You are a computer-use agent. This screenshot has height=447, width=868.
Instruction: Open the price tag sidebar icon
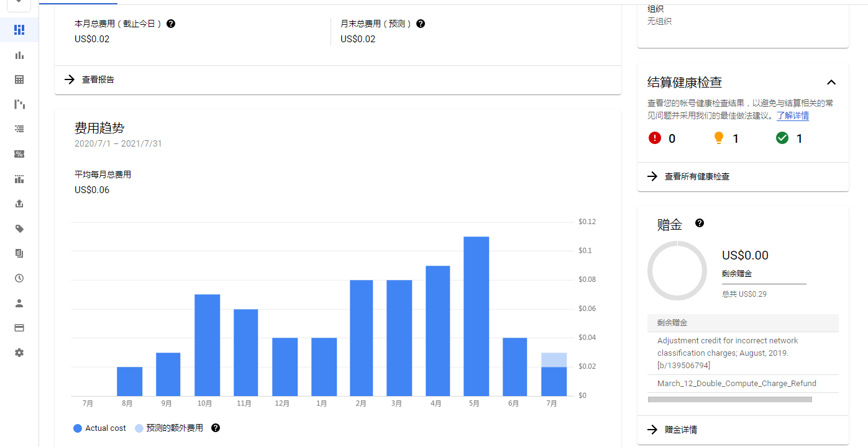tap(19, 228)
